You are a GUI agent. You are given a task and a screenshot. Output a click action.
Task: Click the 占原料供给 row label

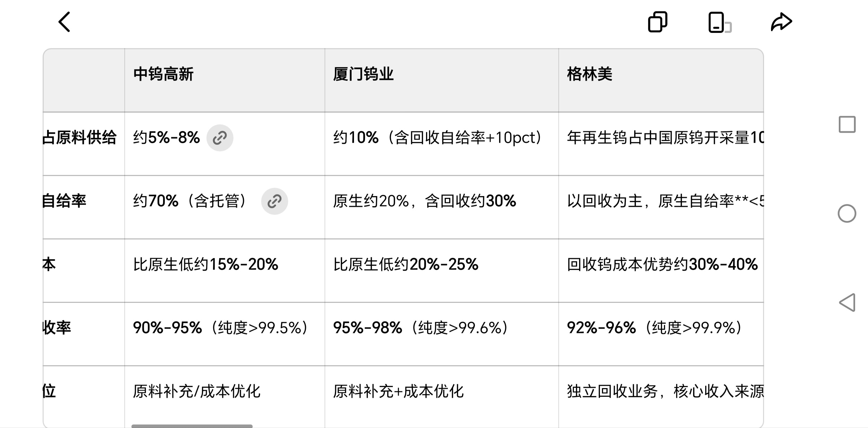click(80, 138)
